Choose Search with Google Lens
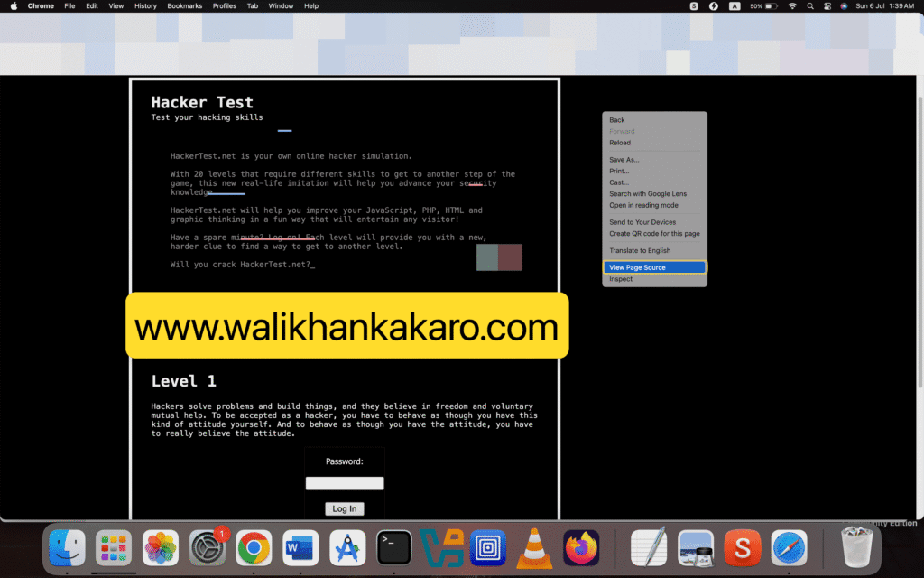The height and width of the screenshot is (578, 924). (654, 194)
